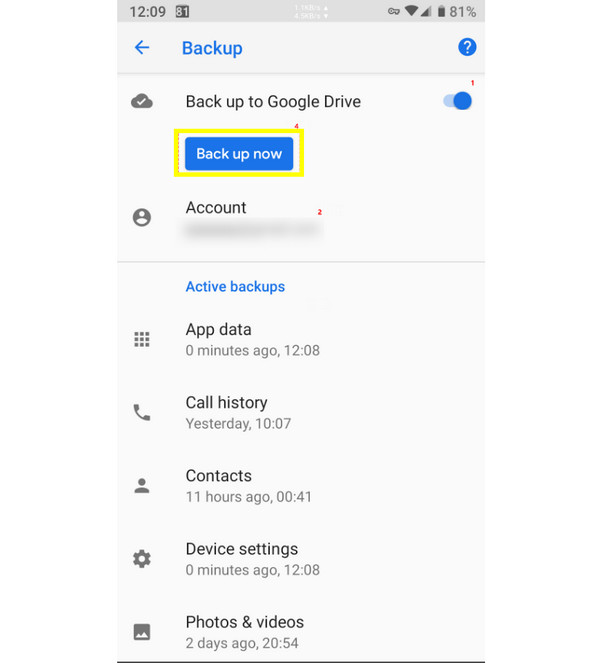Tap the Active backups heading

coord(235,287)
